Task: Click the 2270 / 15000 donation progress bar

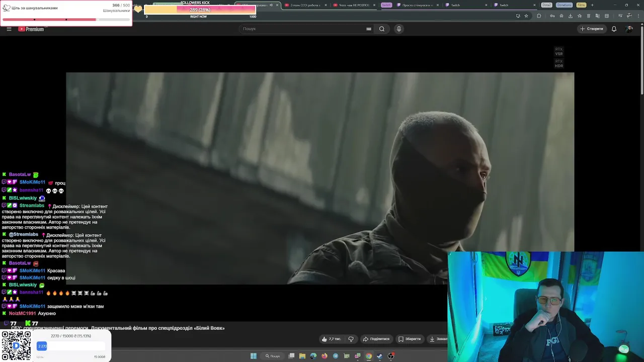Action: point(71,346)
